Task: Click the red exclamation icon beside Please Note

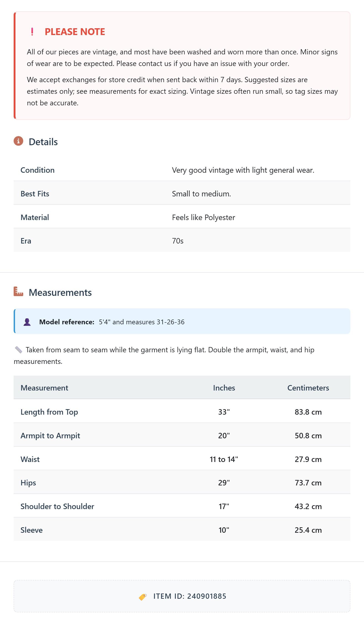Action: click(32, 32)
